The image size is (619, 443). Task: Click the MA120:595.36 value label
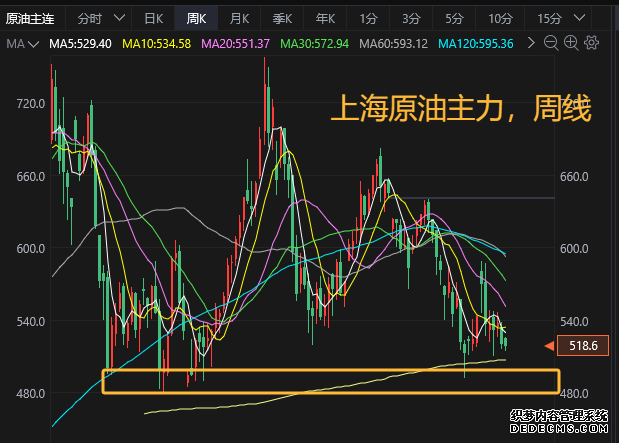tap(476, 43)
